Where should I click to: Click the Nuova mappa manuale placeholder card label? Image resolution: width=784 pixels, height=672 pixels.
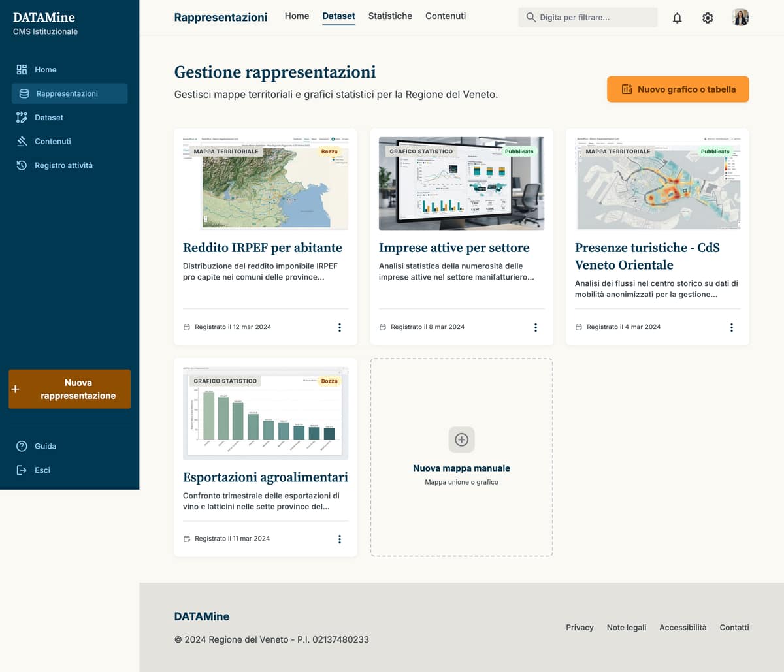(461, 468)
